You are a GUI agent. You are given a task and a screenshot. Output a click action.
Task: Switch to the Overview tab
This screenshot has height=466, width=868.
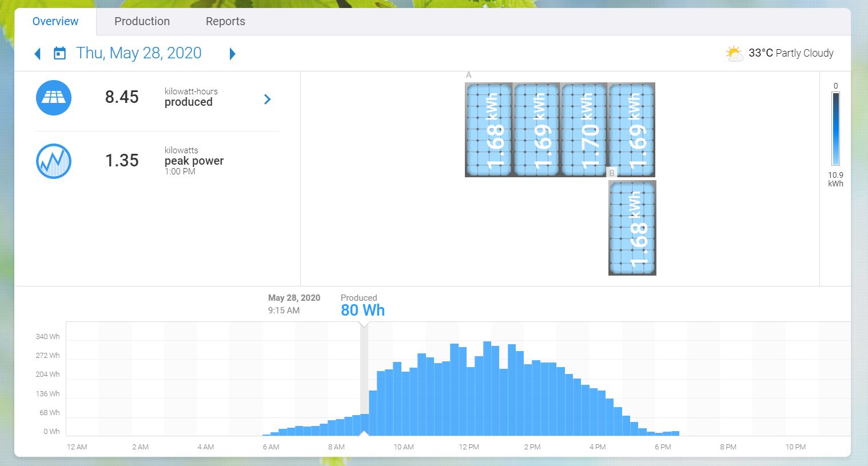[55, 22]
